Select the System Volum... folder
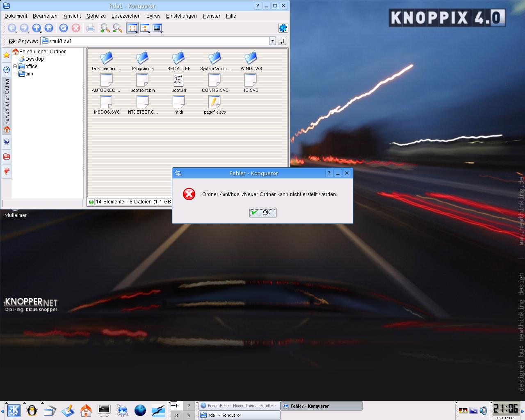 tap(215, 62)
